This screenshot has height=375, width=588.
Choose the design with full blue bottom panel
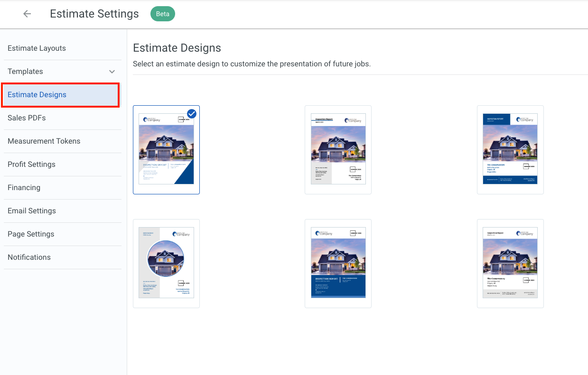[338, 264]
